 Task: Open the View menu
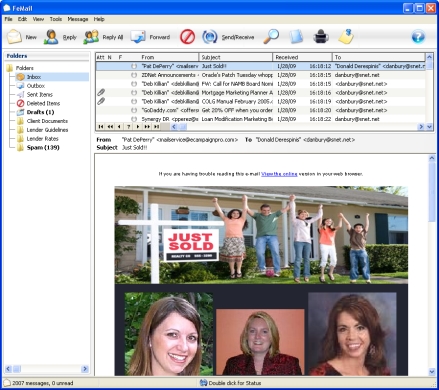click(38, 19)
